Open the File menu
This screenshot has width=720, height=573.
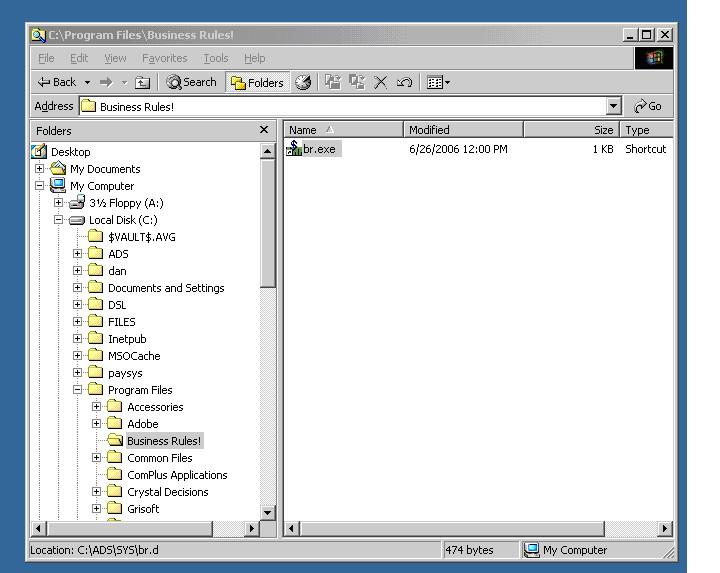click(x=46, y=58)
